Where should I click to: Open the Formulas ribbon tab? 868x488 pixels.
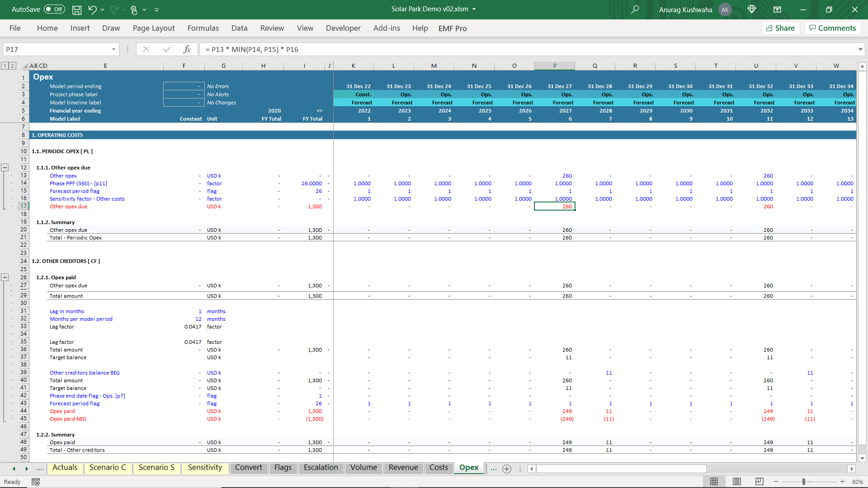pos(203,28)
